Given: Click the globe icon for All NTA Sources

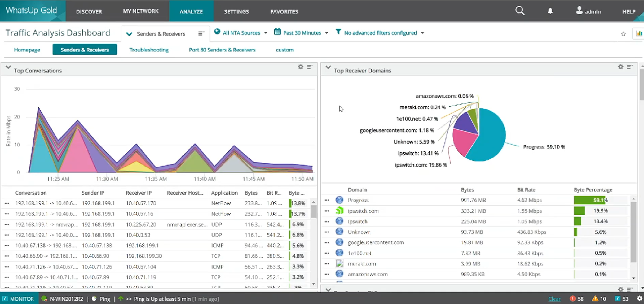Looking at the screenshot, I should tap(217, 32).
